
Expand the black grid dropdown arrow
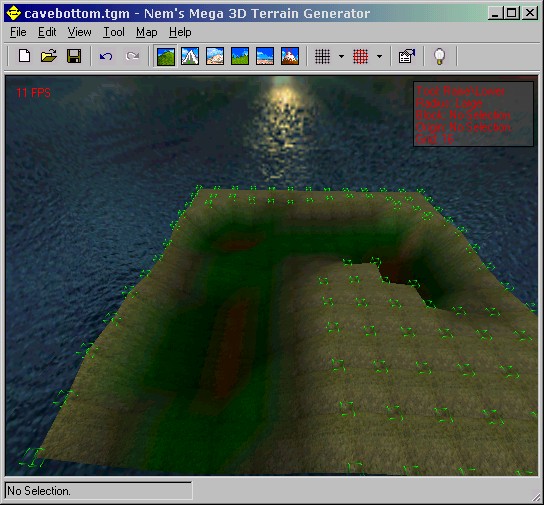[341, 56]
